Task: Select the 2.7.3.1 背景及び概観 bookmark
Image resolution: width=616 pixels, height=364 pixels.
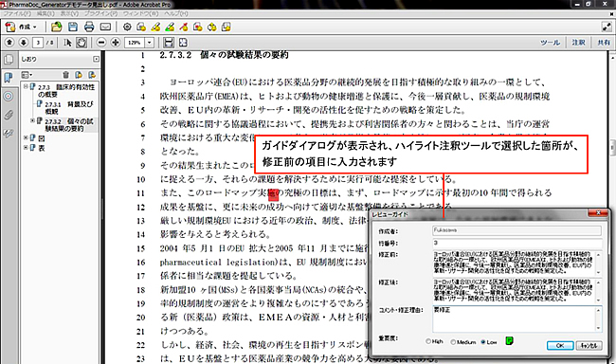Action: pyautogui.click(x=69, y=107)
